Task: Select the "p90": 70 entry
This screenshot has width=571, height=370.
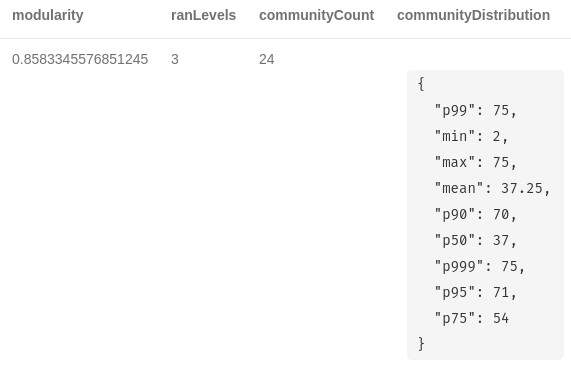Action: pyautogui.click(x=476, y=214)
